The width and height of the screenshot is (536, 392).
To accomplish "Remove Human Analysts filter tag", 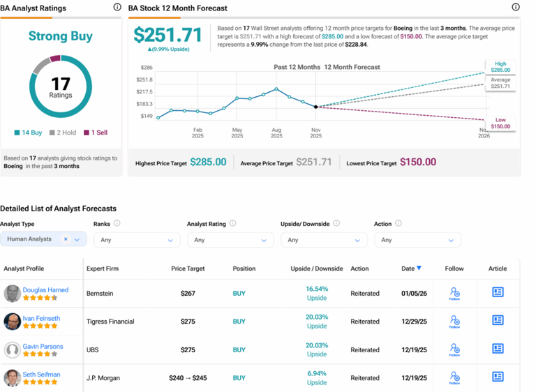I will [x=66, y=239].
